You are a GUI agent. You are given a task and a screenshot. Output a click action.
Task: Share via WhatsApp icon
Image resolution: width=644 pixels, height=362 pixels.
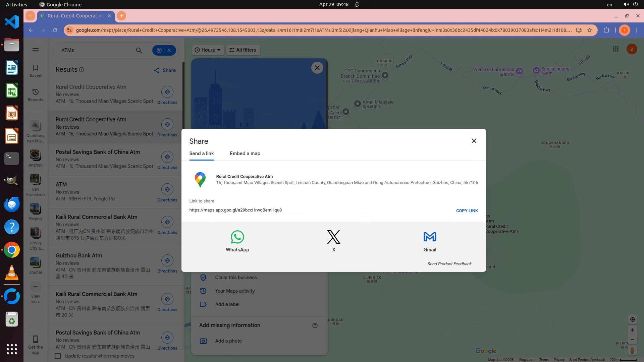coord(237,237)
